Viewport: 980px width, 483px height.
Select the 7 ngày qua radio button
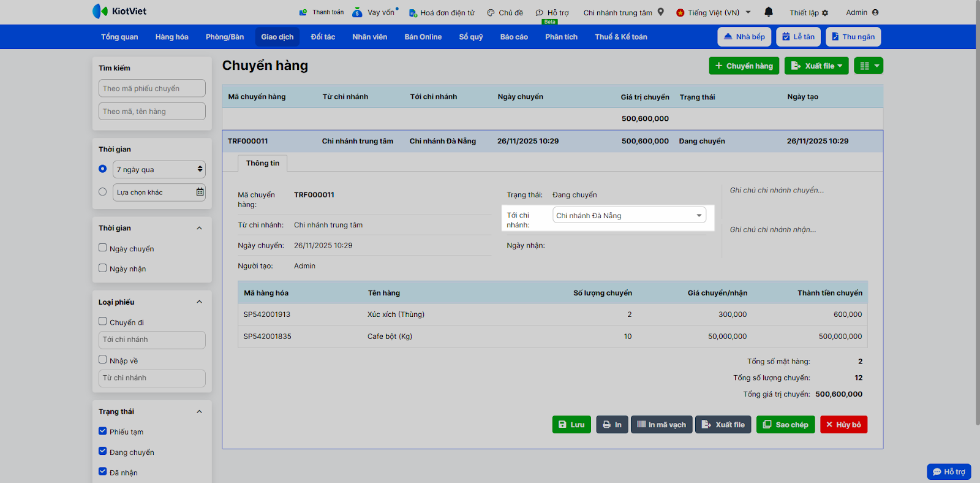pos(103,169)
